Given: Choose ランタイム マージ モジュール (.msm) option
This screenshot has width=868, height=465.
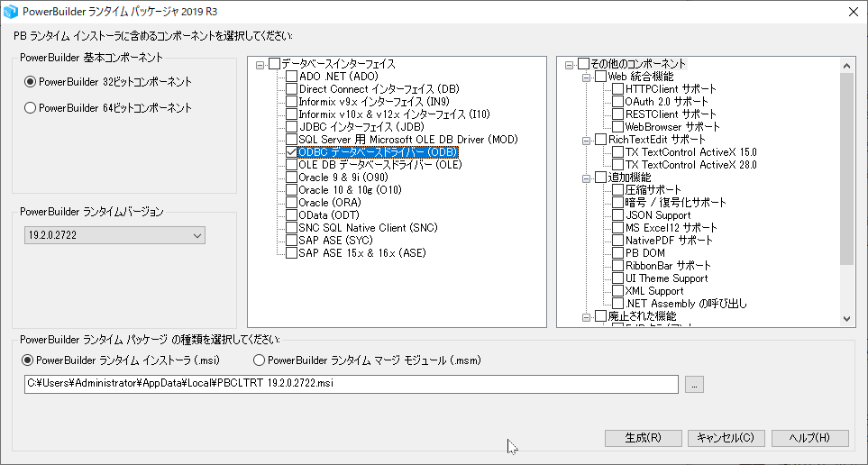Looking at the screenshot, I should (260, 360).
